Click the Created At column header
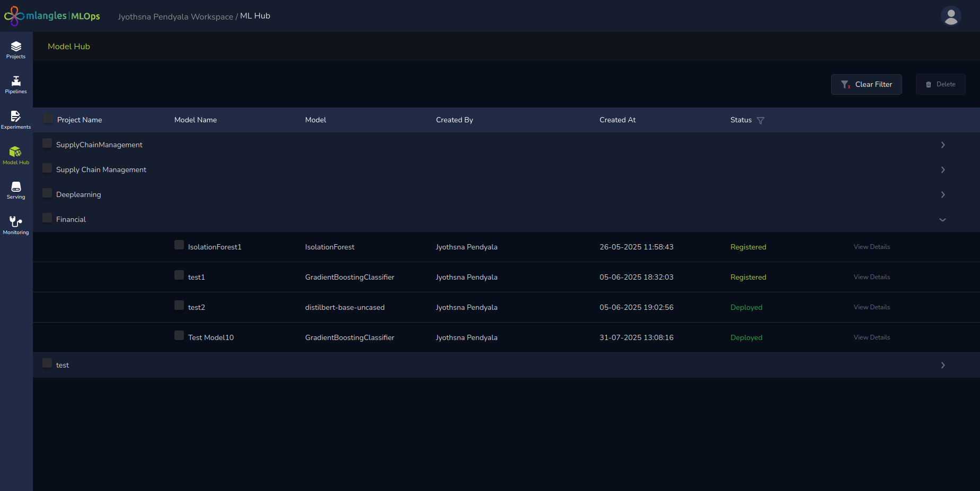 click(x=617, y=120)
